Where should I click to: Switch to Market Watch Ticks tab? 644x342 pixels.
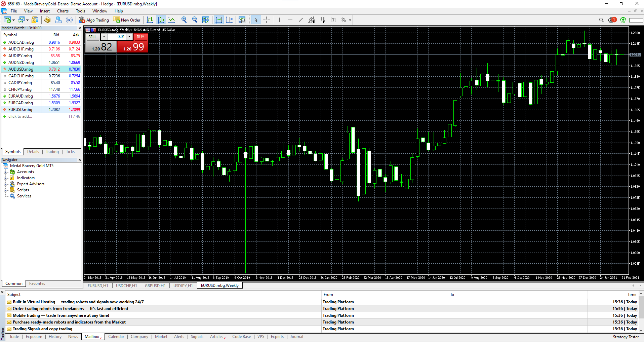coord(70,152)
